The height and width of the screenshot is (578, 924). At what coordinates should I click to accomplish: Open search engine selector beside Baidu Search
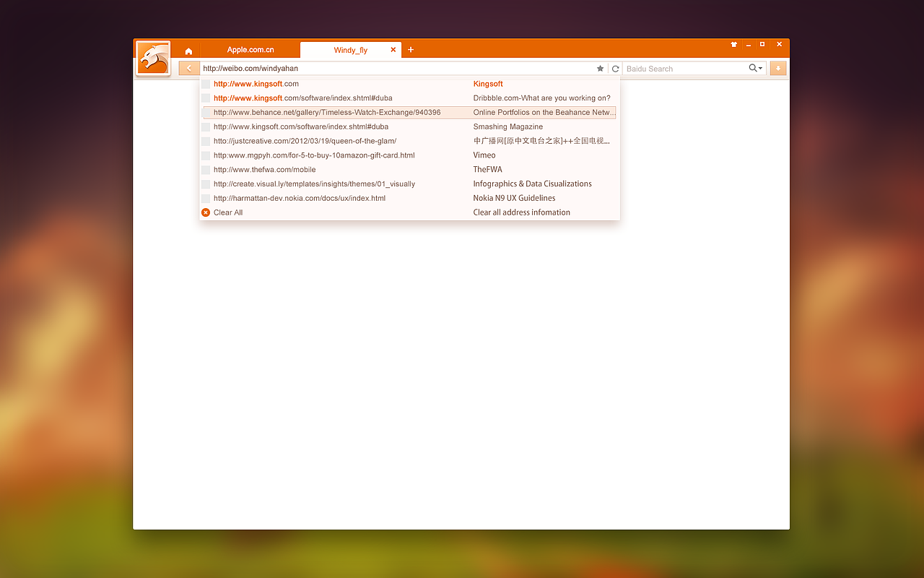(756, 68)
